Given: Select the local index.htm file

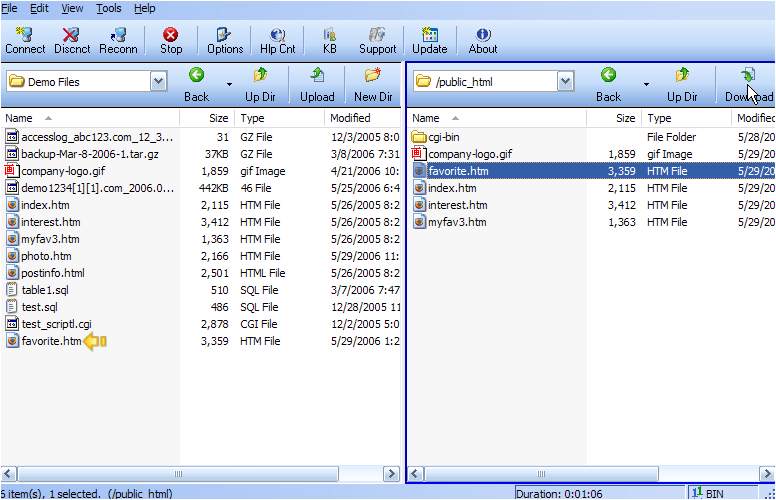Looking at the screenshot, I should point(45,205).
